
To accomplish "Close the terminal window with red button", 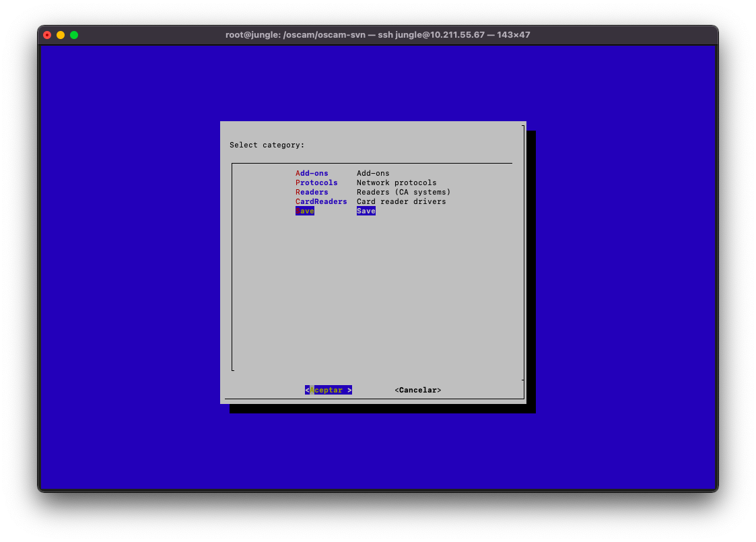I will pyautogui.click(x=47, y=35).
